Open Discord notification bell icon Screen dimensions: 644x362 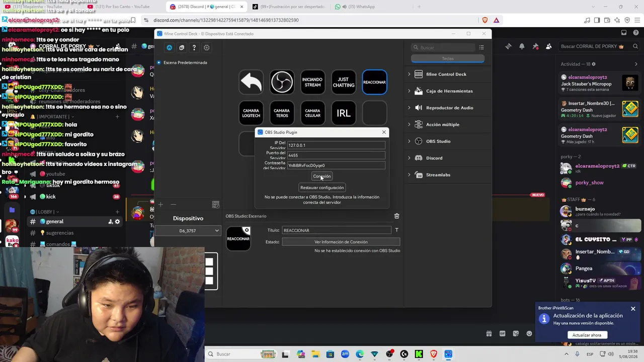click(522, 46)
